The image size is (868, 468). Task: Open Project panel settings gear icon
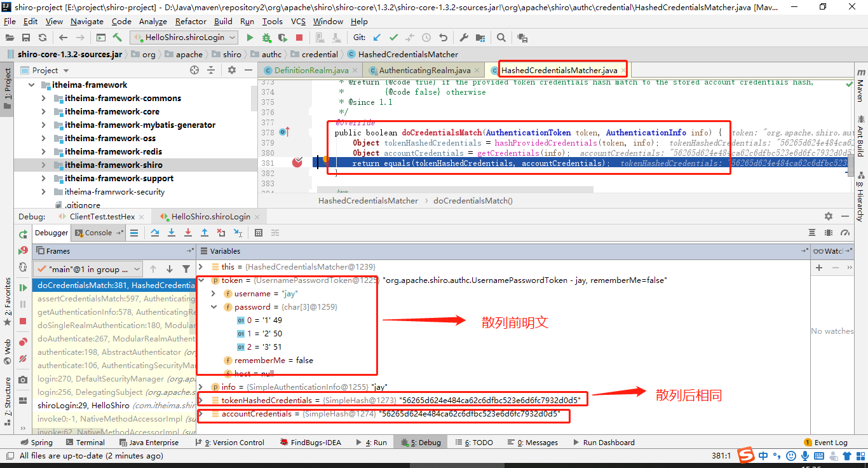(232, 70)
